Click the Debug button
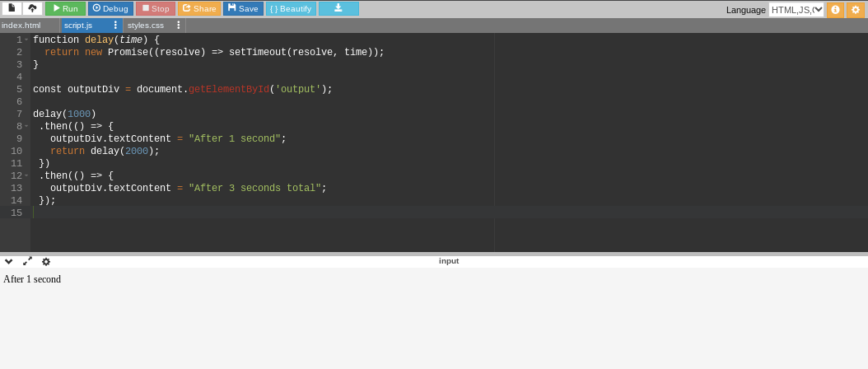This screenshot has width=868, height=369. click(110, 8)
